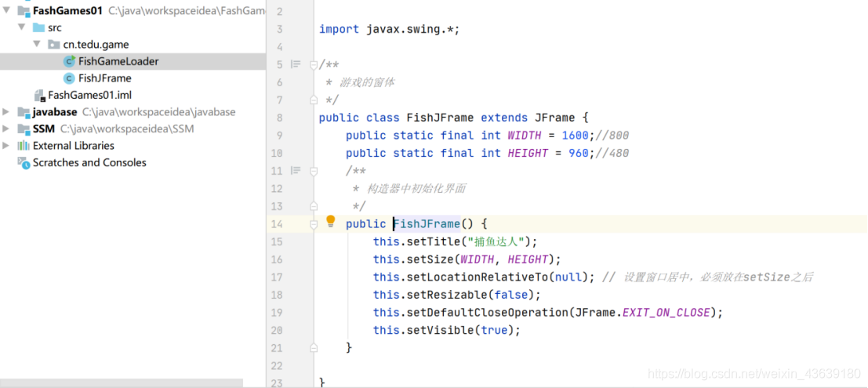Fold the class Javadoc at line 5
The image size is (868, 388).
coord(314,65)
